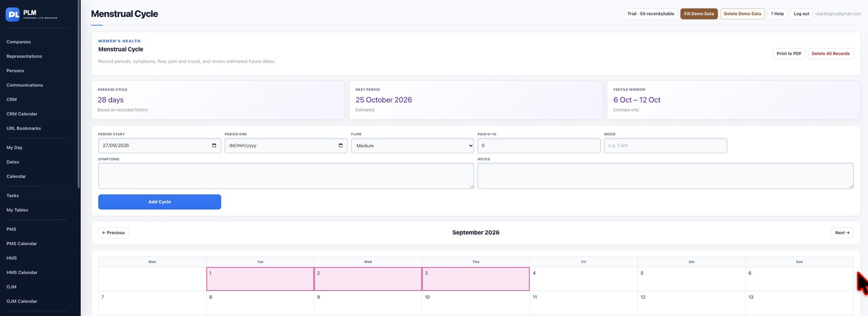Click the Add Cycle button
Image resolution: width=868 pixels, height=316 pixels.
coord(159,202)
